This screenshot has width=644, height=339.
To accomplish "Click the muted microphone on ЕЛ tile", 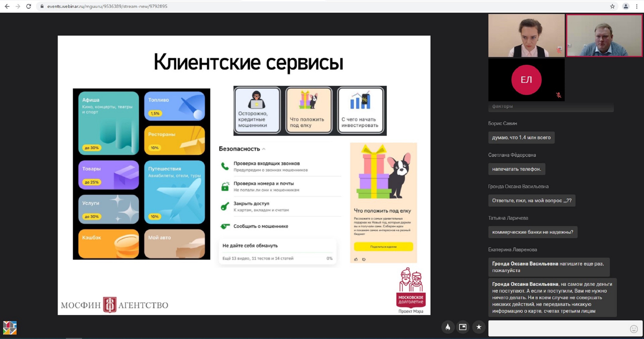I will (x=559, y=95).
